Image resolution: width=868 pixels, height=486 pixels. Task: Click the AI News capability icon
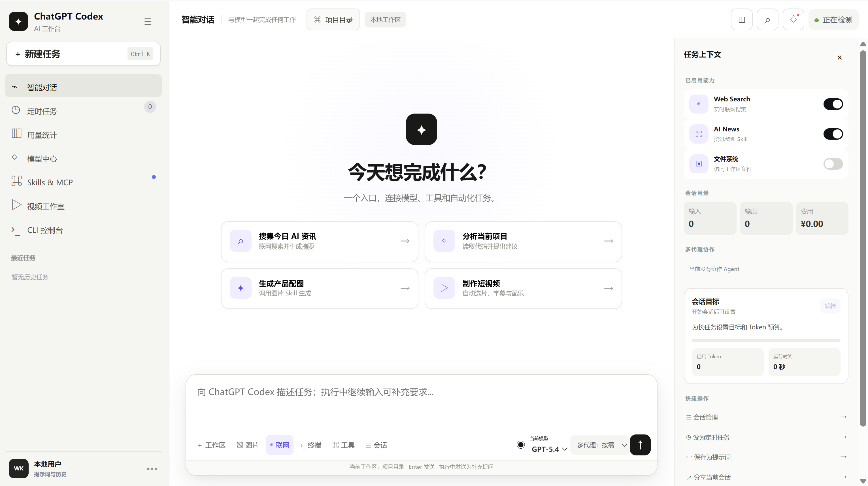699,134
